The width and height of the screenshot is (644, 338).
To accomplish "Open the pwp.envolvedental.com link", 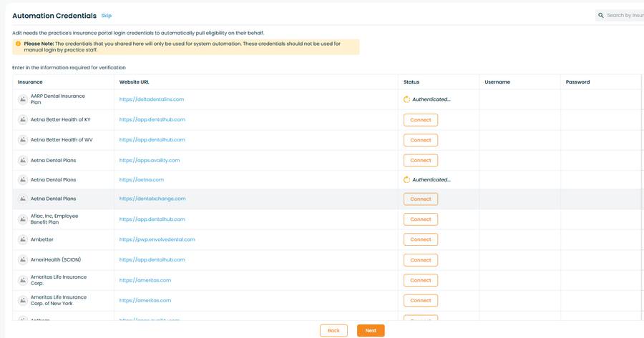I will pyautogui.click(x=157, y=239).
